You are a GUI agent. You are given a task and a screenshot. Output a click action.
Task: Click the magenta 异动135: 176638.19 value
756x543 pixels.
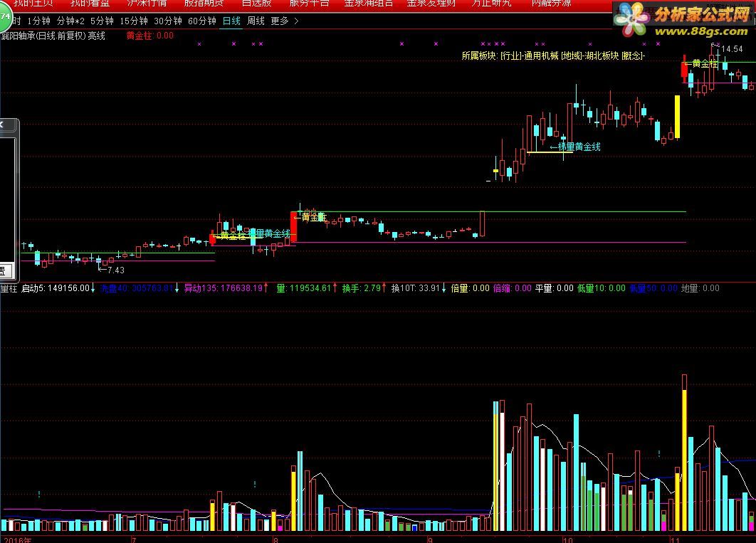224,288
